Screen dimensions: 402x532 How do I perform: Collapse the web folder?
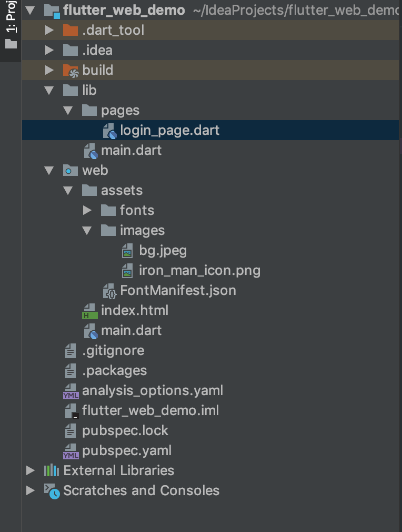click(48, 170)
